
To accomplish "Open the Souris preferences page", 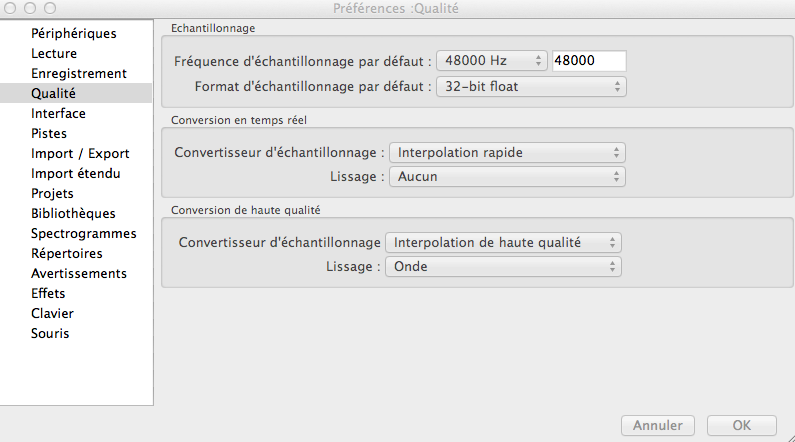I will click(x=50, y=333).
